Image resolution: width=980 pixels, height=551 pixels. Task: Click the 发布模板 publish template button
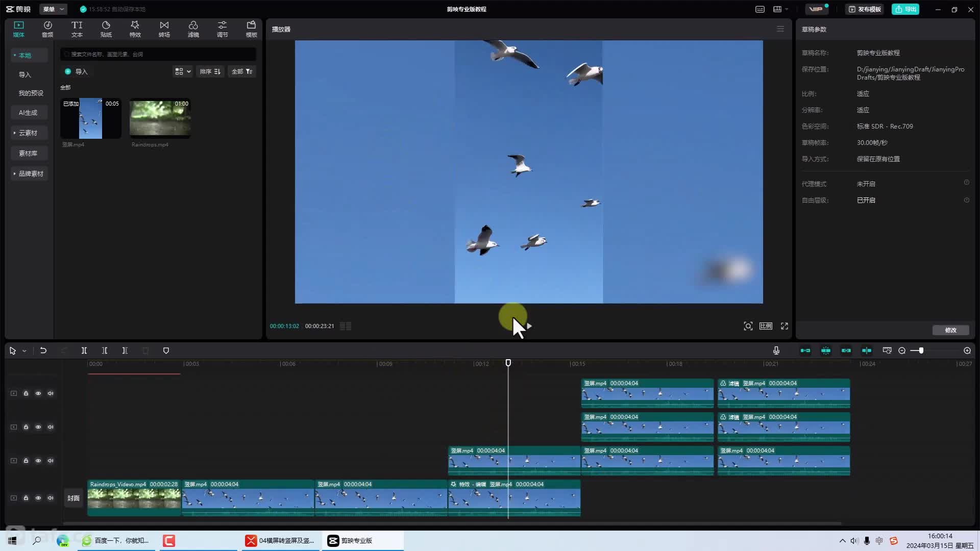point(865,9)
